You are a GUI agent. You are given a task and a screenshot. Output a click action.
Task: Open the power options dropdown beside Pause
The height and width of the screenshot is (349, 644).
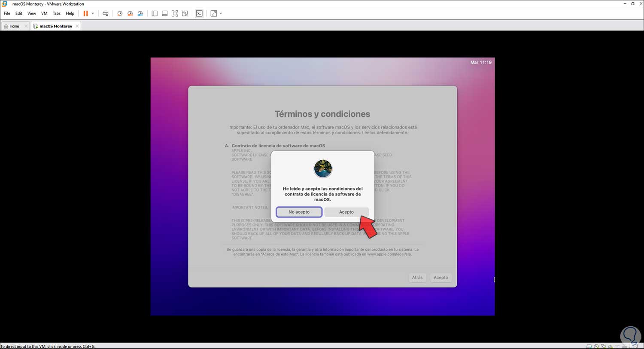tap(93, 13)
